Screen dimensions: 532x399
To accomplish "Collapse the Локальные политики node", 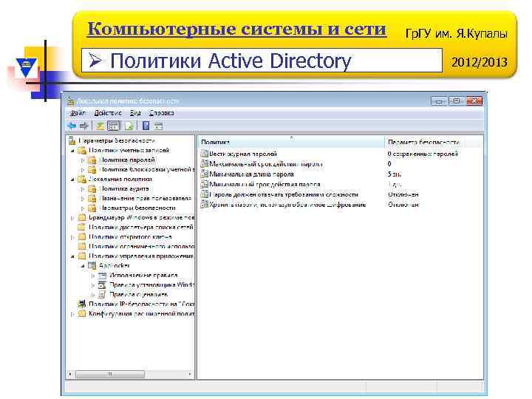I will [72, 179].
